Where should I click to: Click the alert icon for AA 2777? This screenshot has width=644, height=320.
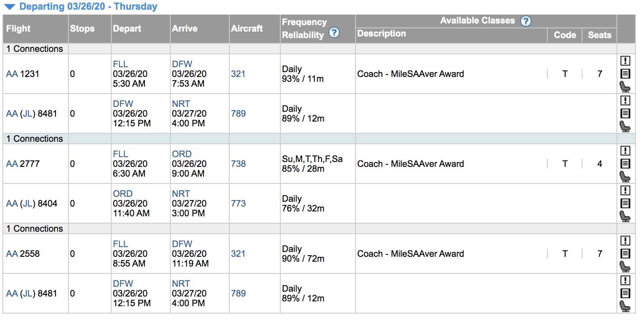(625, 151)
